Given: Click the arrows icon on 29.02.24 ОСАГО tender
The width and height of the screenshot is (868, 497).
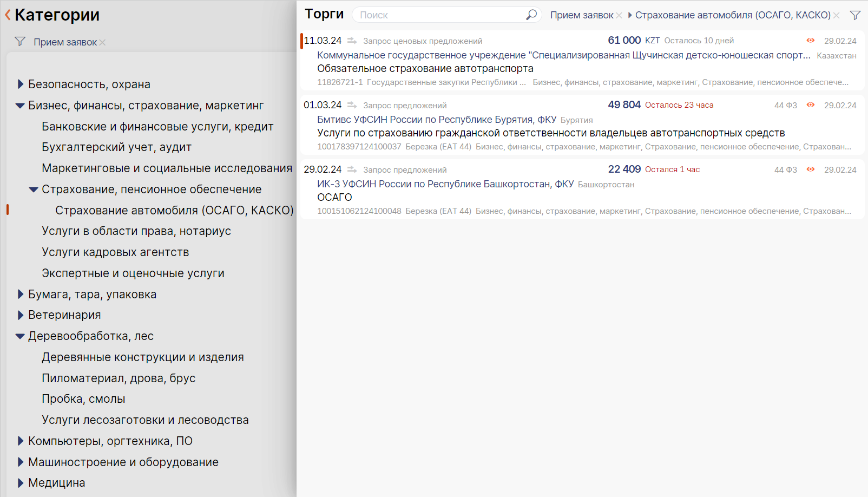Looking at the screenshot, I should coord(352,169).
